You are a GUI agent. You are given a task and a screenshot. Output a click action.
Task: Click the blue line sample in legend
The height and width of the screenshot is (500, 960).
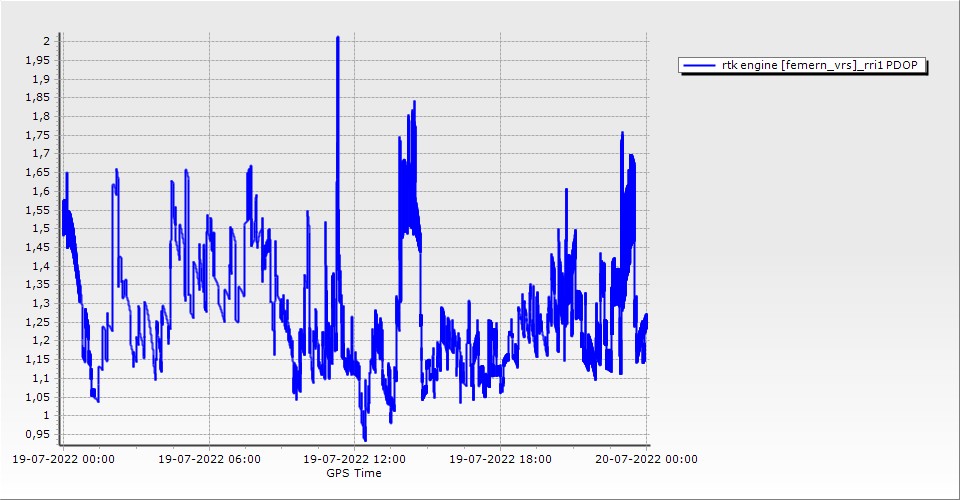tap(693, 66)
